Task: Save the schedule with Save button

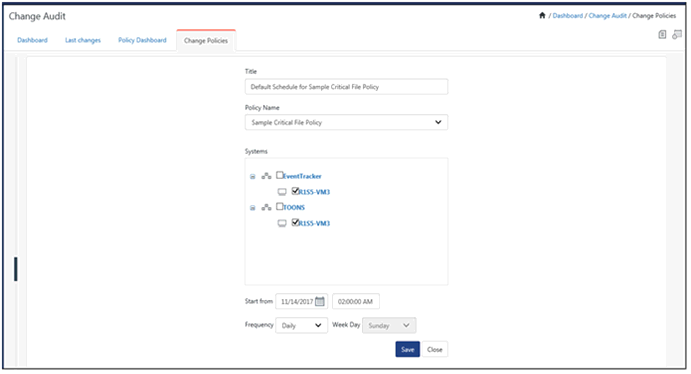Action: [x=408, y=349]
